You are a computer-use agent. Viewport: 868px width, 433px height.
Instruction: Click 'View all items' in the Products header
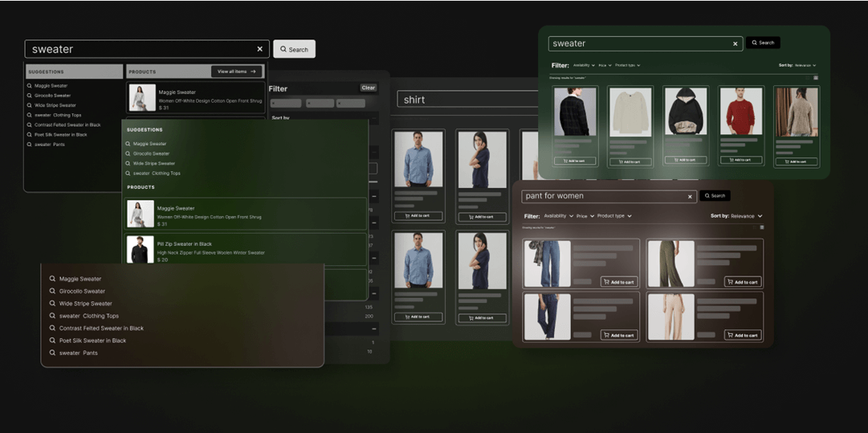pyautogui.click(x=236, y=71)
